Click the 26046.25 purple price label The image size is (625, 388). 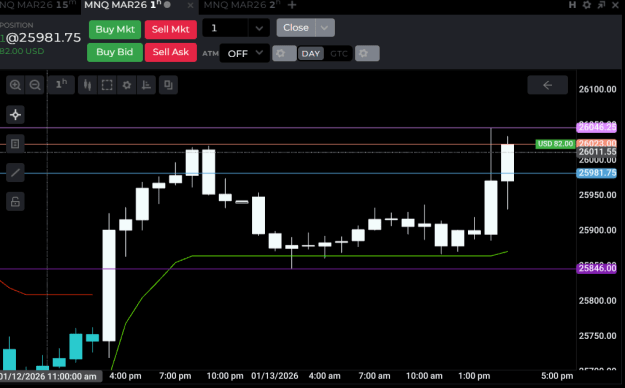pos(596,127)
